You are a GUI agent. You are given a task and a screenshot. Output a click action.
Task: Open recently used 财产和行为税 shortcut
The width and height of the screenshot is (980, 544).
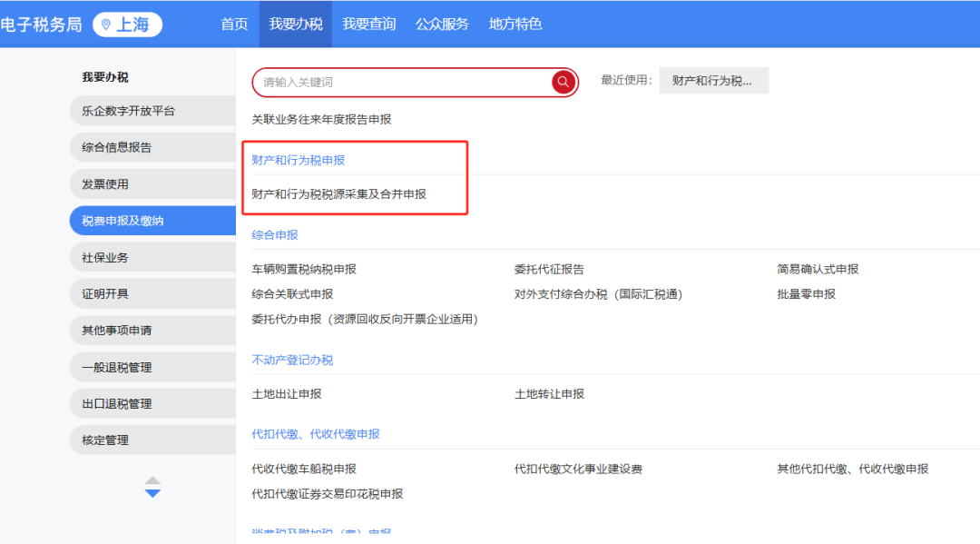pos(712,81)
